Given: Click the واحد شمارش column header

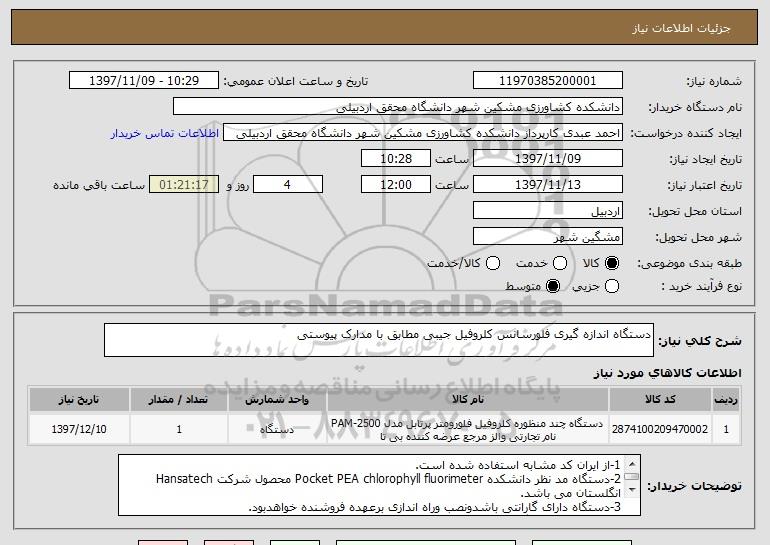Looking at the screenshot, I should [277, 400].
